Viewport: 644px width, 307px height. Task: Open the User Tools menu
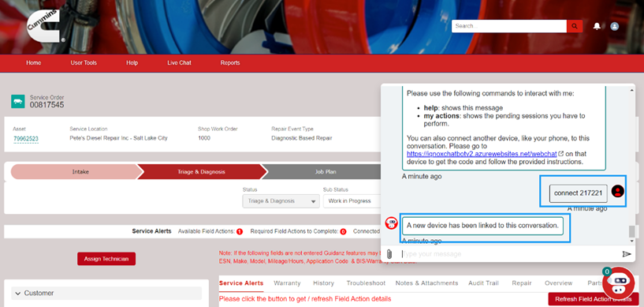point(84,63)
